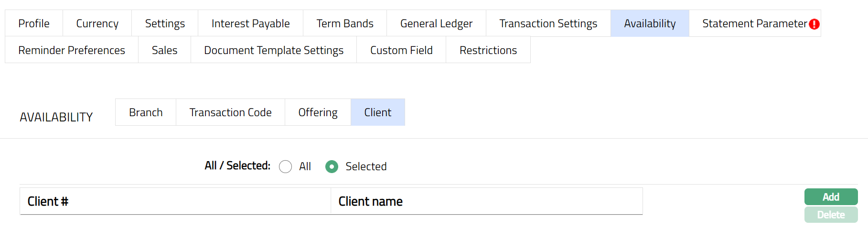Open Reminder Preferences tab
The image size is (868, 229).
[x=72, y=50]
